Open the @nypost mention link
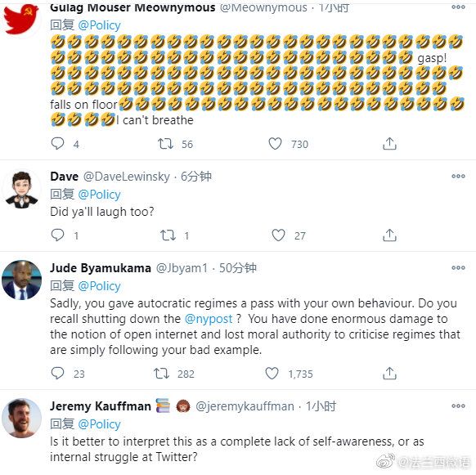476x475 pixels. coord(209,319)
